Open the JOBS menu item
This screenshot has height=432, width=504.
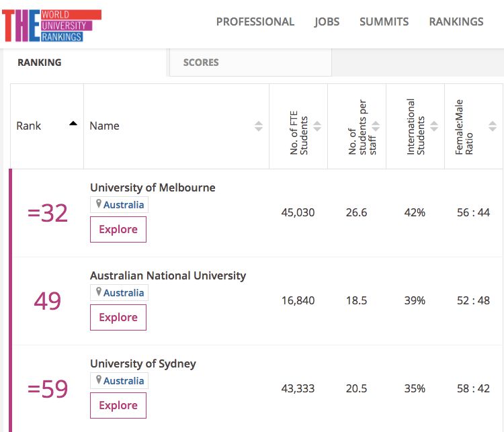coord(327,21)
